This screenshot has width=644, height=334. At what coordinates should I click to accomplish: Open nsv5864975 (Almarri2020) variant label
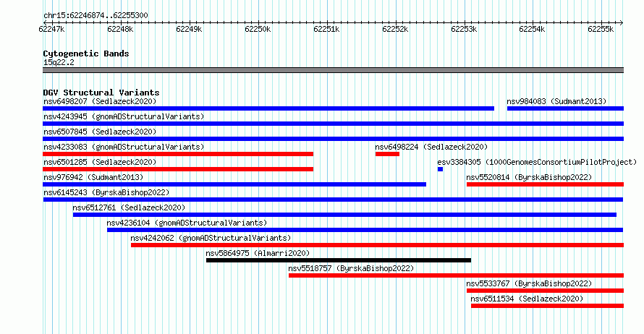(258, 253)
